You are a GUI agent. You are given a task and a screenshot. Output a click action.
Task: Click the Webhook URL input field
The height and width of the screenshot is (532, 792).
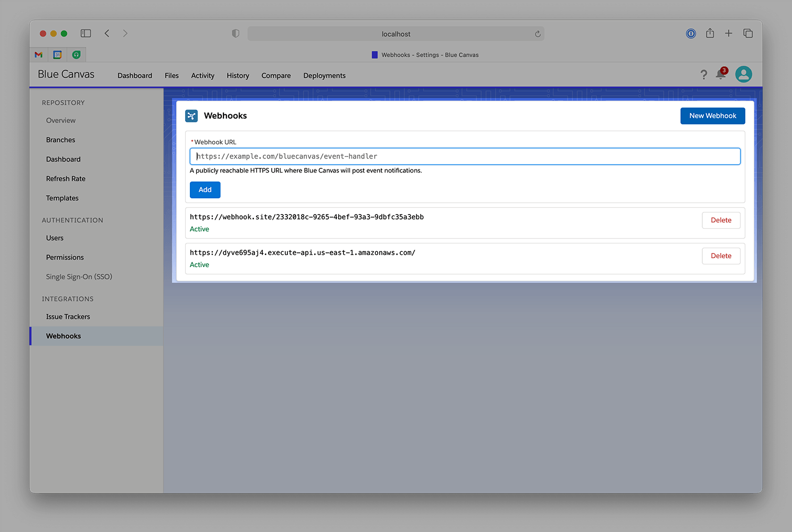pos(465,156)
